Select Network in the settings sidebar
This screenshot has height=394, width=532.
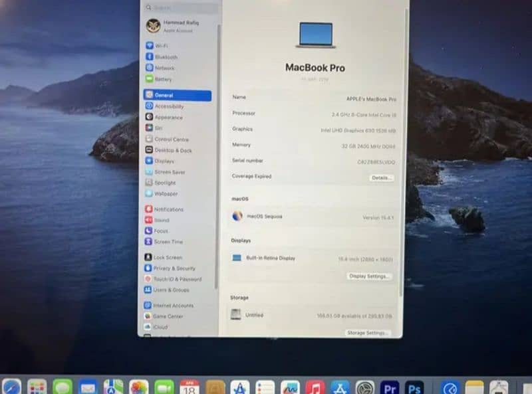tap(160, 68)
